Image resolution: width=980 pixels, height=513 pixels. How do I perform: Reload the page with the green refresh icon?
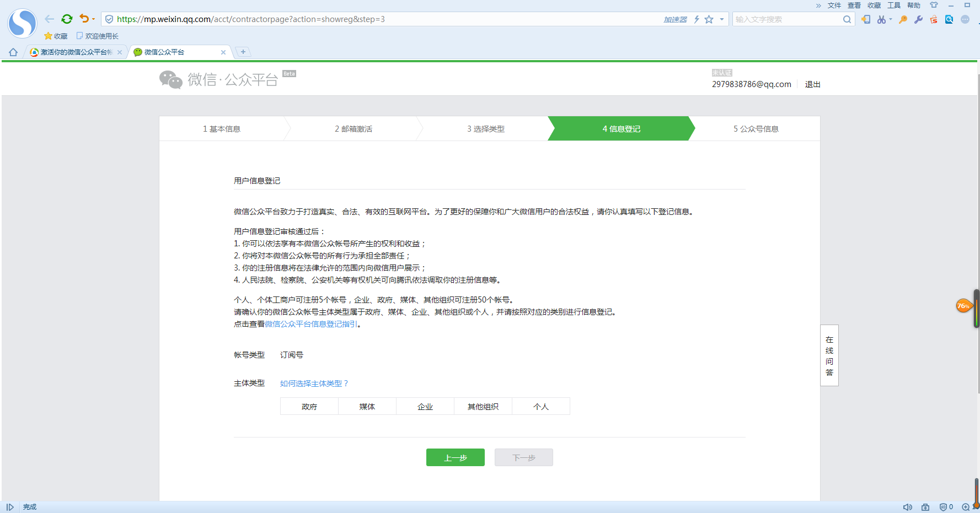click(x=67, y=19)
